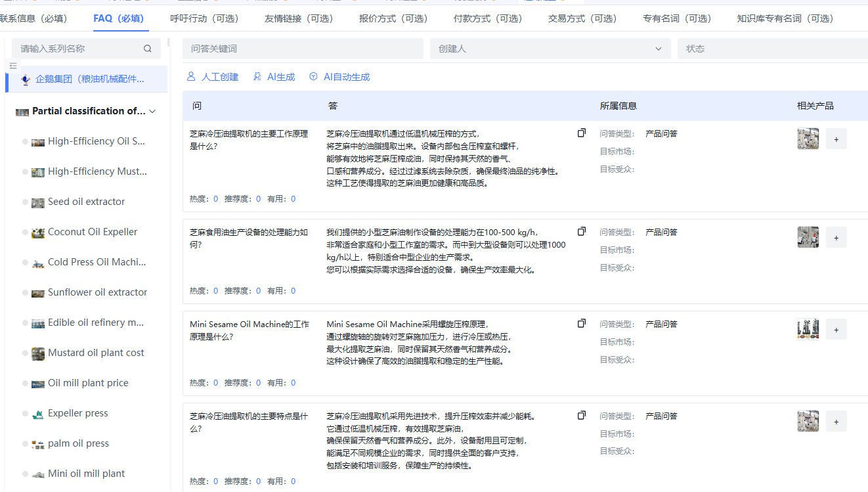The image size is (868, 492).
Task: Collapse the Partial classification tree group
Action: 153,112
